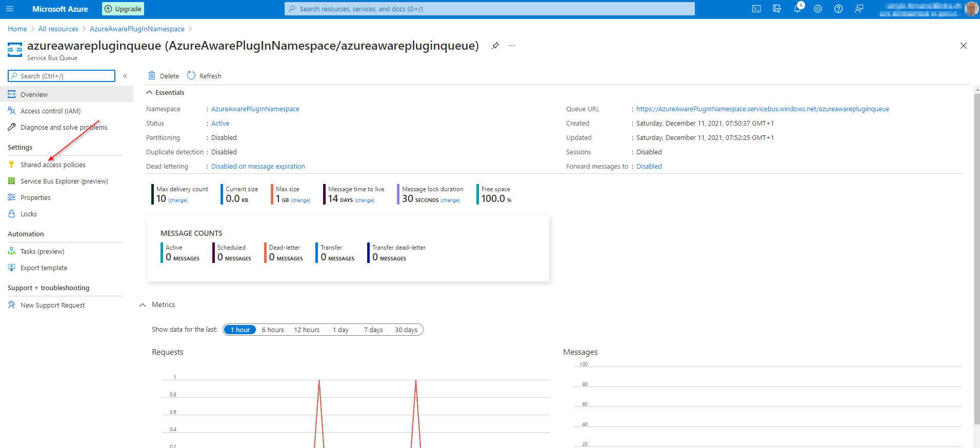Open the Queue URL link

pyautogui.click(x=763, y=109)
